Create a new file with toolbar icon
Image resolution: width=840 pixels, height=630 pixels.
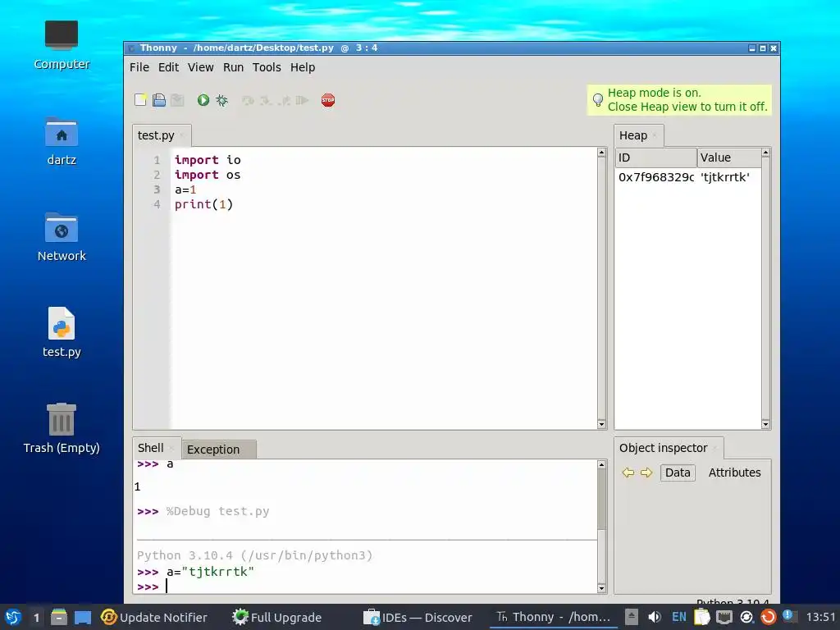pyautogui.click(x=140, y=100)
